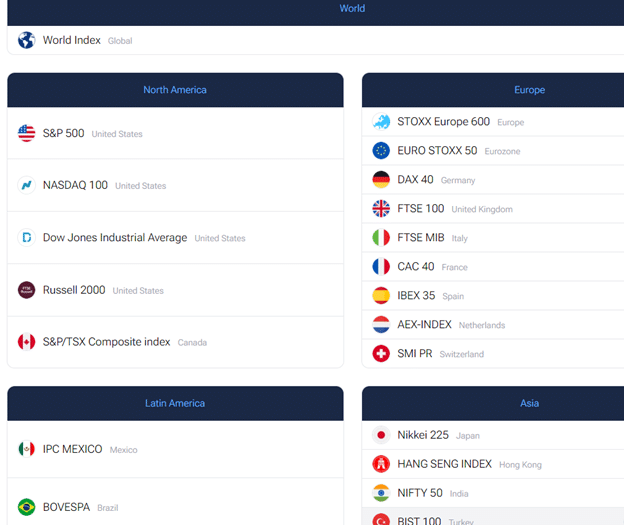Click the France flag icon for CAC 40
Viewport: 624px width, 525px height.
pyautogui.click(x=381, y=267)
